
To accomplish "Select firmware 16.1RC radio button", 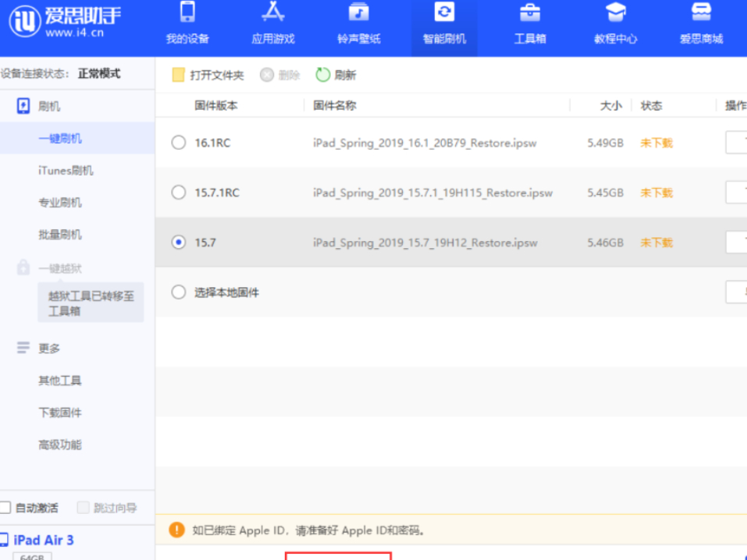I will (x=179, y=143).
